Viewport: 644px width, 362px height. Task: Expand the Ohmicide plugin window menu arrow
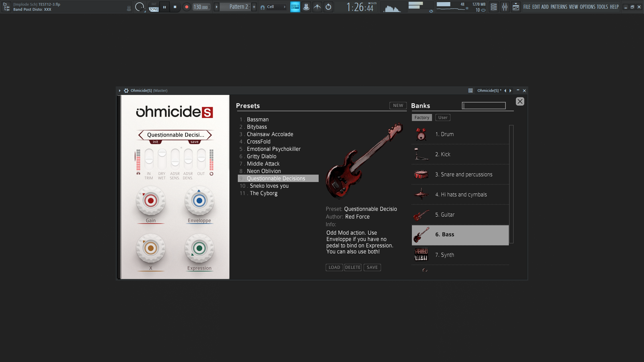[x=119, y=90]
